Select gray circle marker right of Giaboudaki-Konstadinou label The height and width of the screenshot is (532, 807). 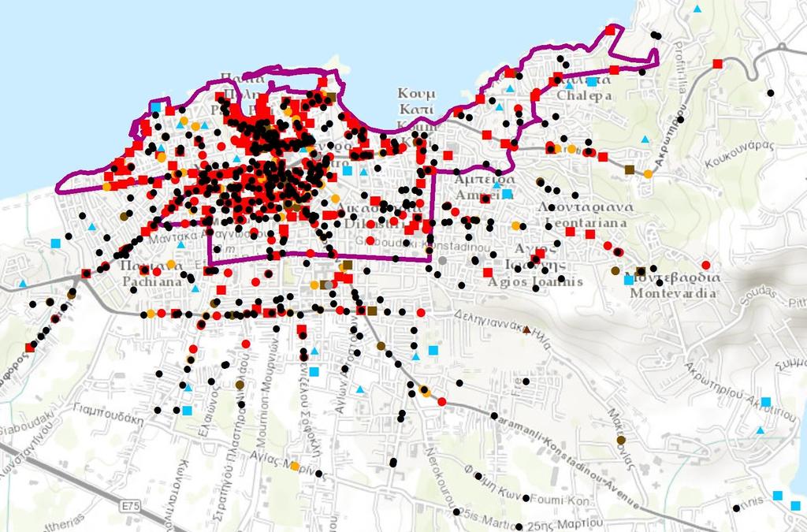point(442,260)
